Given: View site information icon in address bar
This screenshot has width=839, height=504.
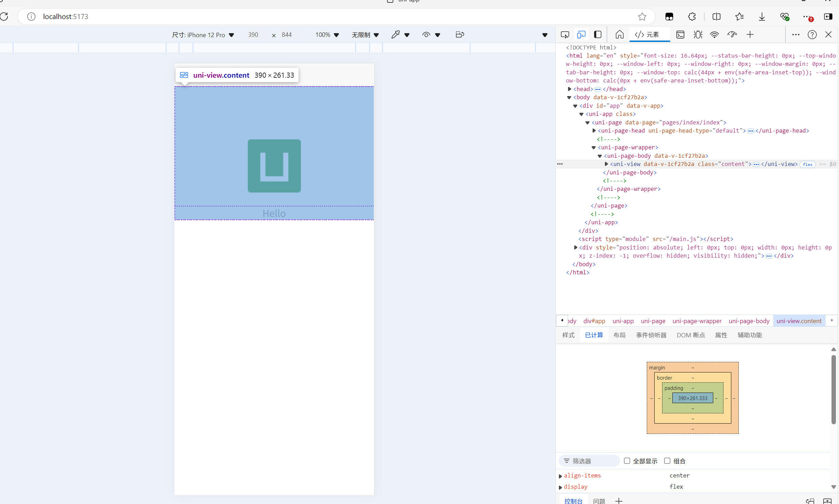Looking at the screenshot, I should [31, 16].
